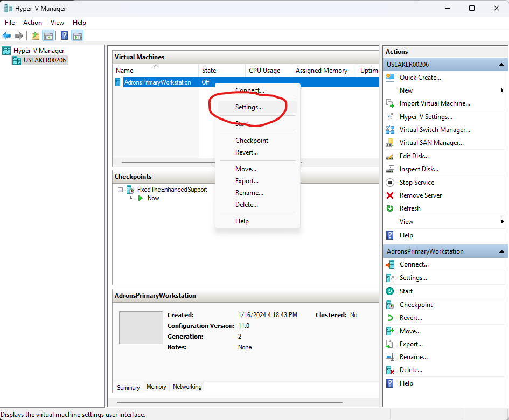Click the red Remove Server X icon
This screenshot has height=420, width=509.
tap(390, 195)
